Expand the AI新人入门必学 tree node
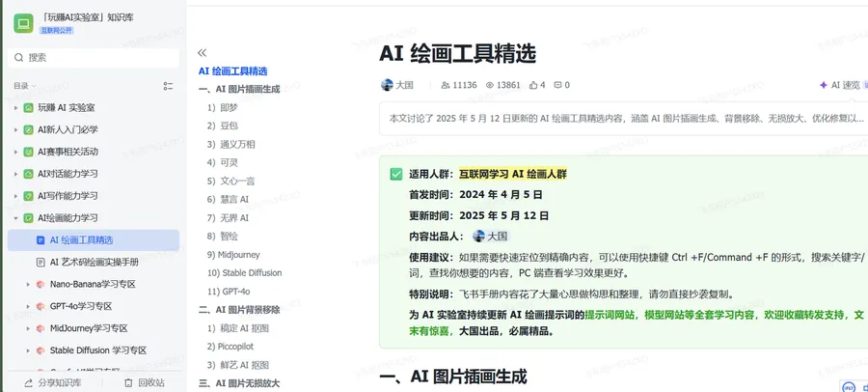This screenshot has width=868, height=392. pos(16,129)
